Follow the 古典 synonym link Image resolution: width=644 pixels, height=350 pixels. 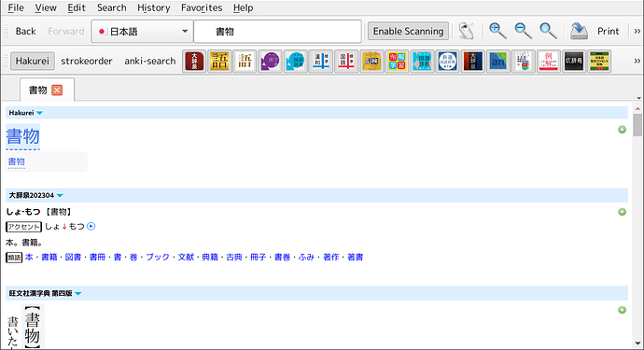[234, 258]
